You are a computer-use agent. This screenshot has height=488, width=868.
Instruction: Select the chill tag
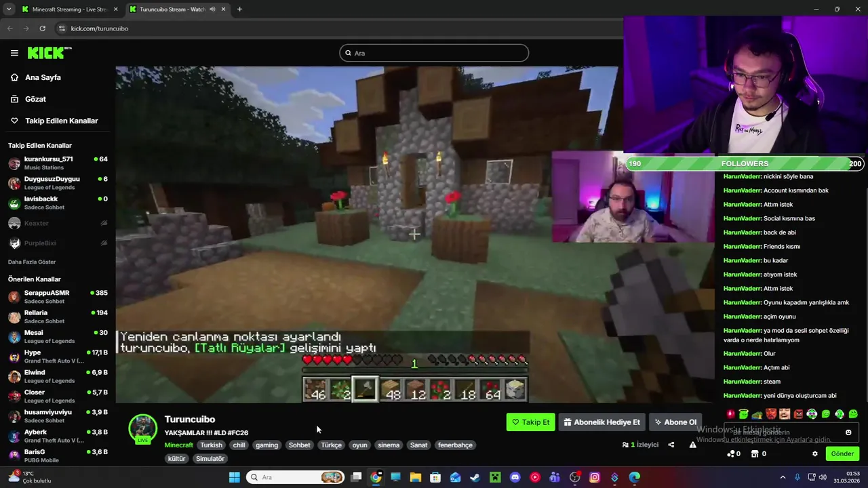click(x=239, y=445)
